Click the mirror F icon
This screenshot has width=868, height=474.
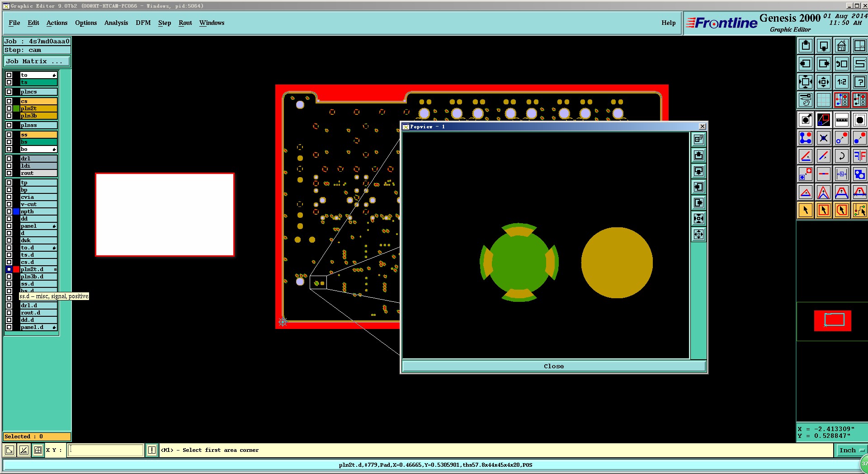(x=859, y=156)
